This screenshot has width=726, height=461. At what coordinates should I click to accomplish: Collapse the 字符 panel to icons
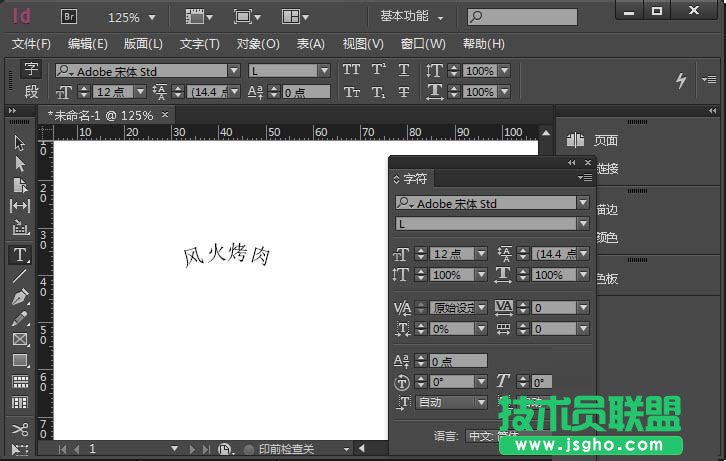572,162
